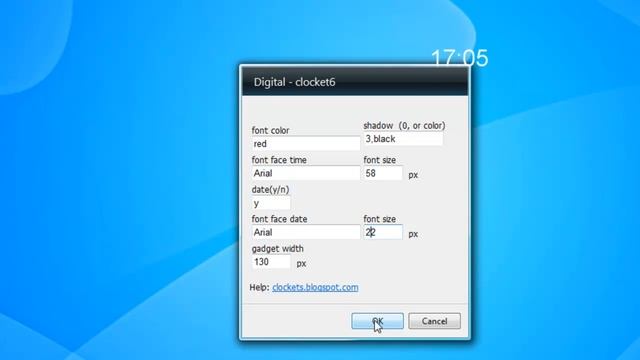Edit the time font size field 58
The image size is (640, 360).
[x=383, y=173]
